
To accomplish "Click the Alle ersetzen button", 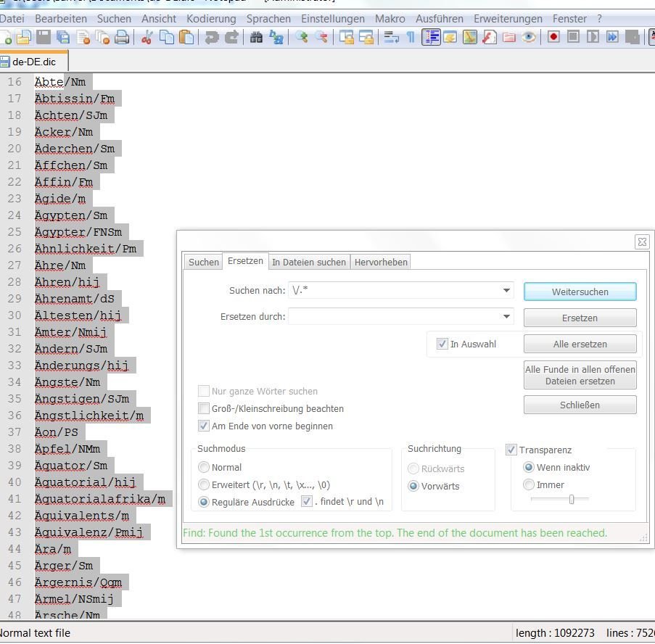I will click(580, 344).
